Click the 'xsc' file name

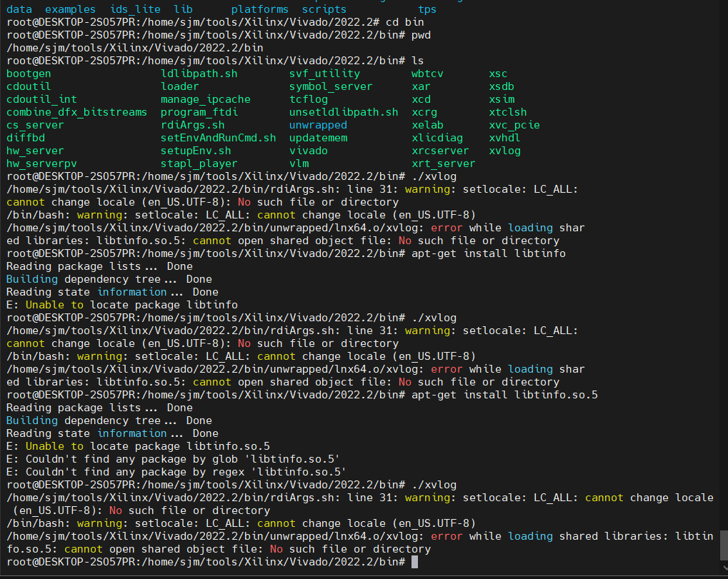click(498, 74)
